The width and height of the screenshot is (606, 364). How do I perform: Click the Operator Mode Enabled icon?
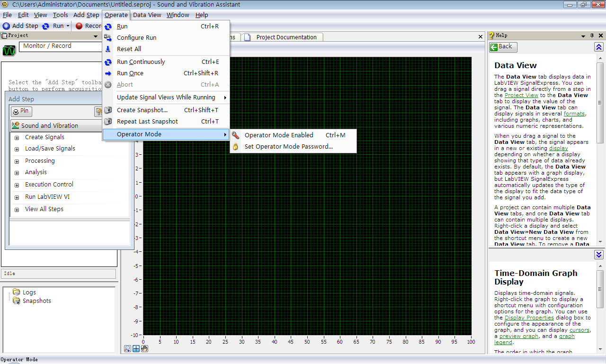(235, 135)
